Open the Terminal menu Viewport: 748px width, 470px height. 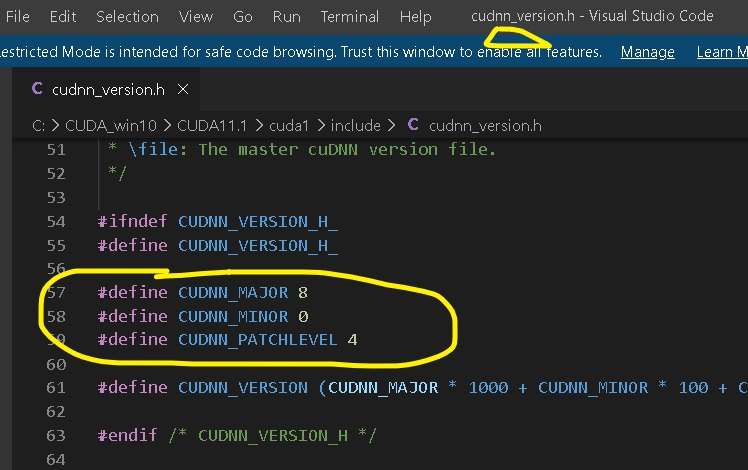coord(350,17)
